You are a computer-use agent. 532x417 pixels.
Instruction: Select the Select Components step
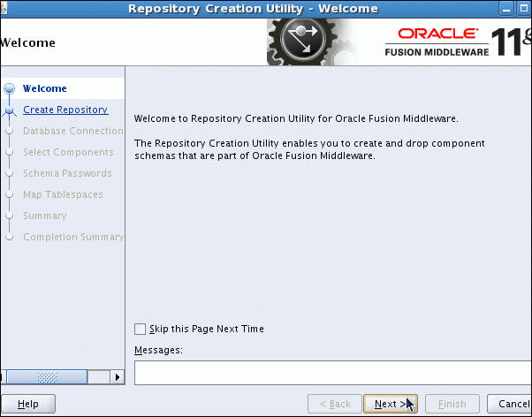tap(68, 152)
